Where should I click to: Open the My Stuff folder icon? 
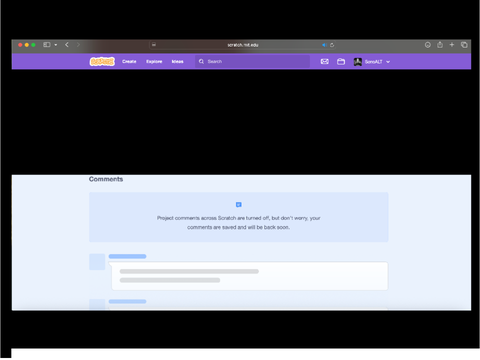[341, 61]
